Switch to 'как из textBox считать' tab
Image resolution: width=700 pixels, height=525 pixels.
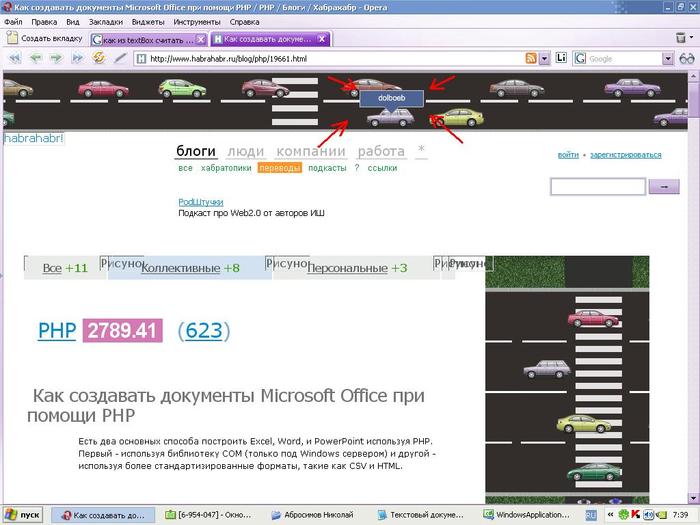point(148,40)
